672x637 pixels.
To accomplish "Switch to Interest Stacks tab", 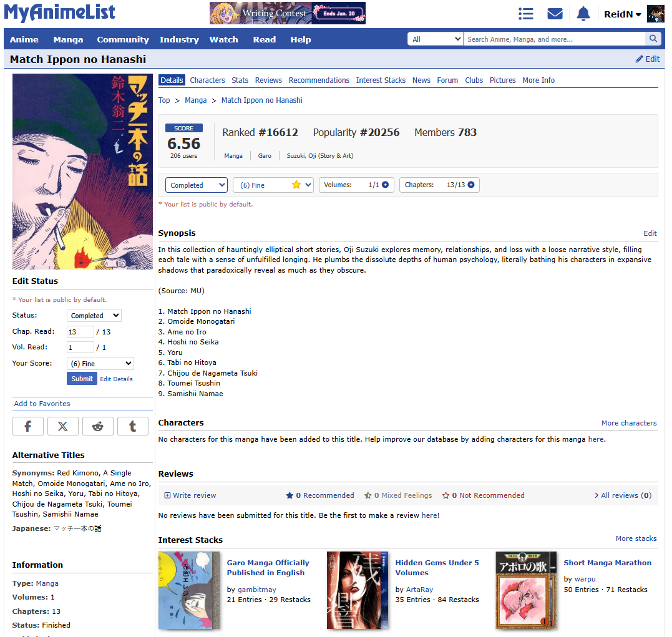I will pos(381,80).
